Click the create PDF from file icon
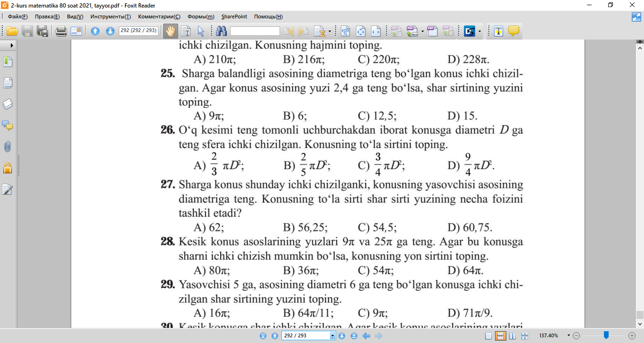This screenshot has width=644, height=343. pos(396,32)
